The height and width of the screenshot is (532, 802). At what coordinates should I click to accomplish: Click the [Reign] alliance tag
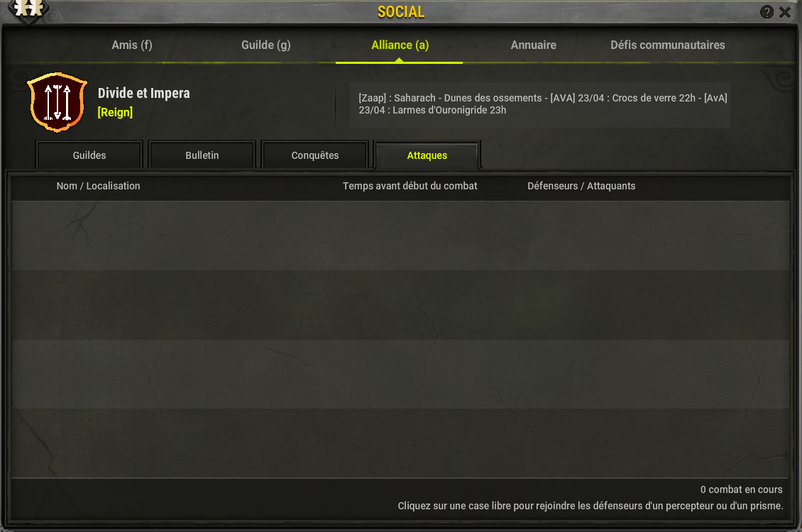pos(115,112)
